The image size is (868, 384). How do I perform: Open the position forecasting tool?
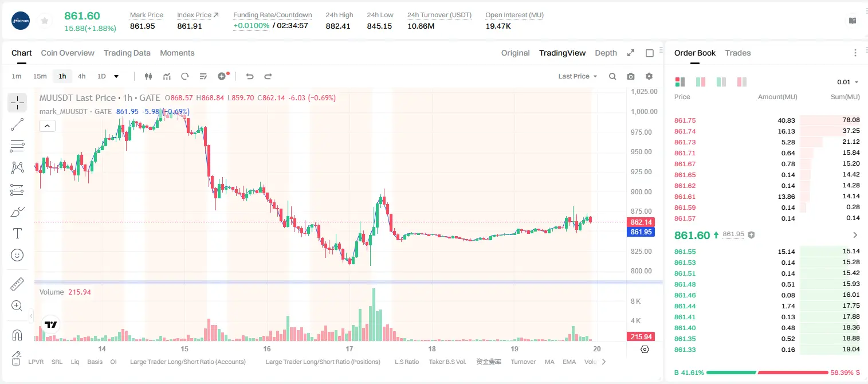pos(17,190)
